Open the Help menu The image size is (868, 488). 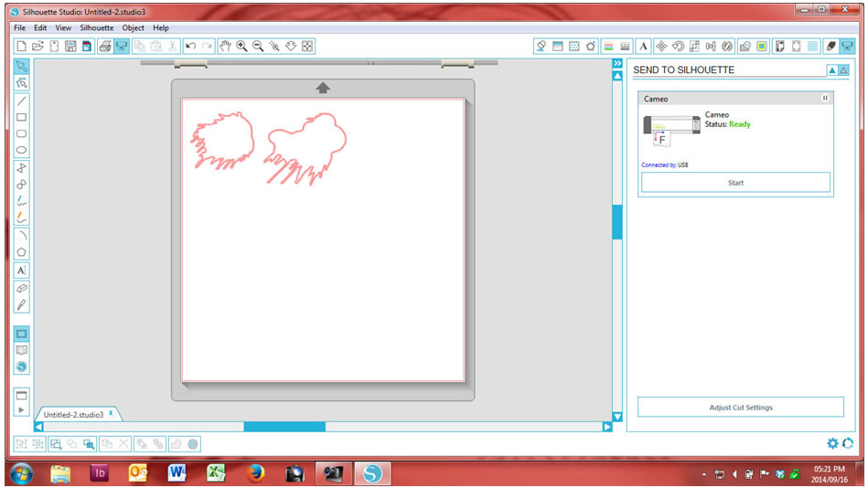pyautogui.click(x=161, y=27)
